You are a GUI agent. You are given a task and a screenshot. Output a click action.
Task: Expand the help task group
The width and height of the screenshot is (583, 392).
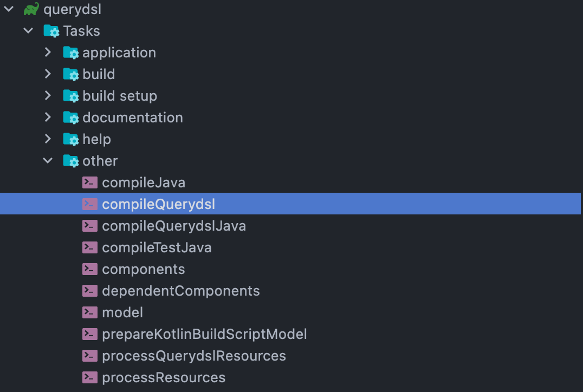[x=48, y=139]
